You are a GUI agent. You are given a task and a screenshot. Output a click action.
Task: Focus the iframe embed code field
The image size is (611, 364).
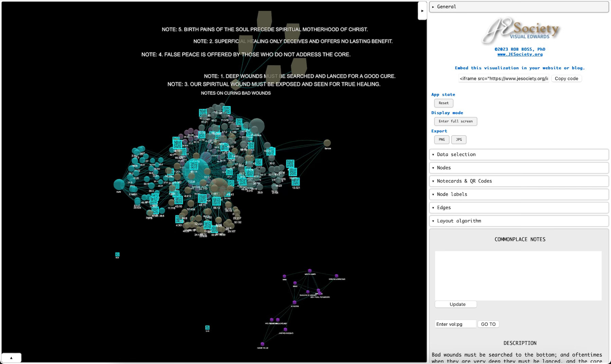504,78
